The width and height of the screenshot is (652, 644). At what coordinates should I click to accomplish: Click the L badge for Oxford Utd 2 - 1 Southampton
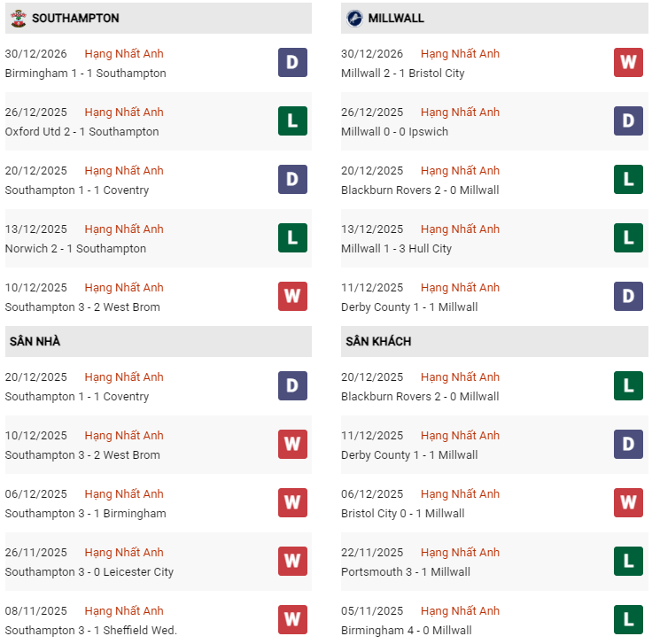(292, 121)
